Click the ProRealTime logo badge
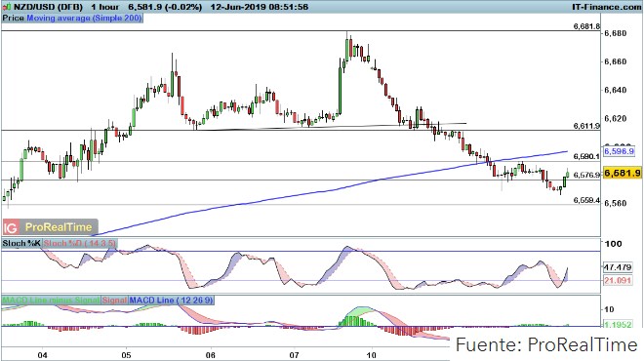The width and height of the screenshot is (644, 361). click(59, 226)
